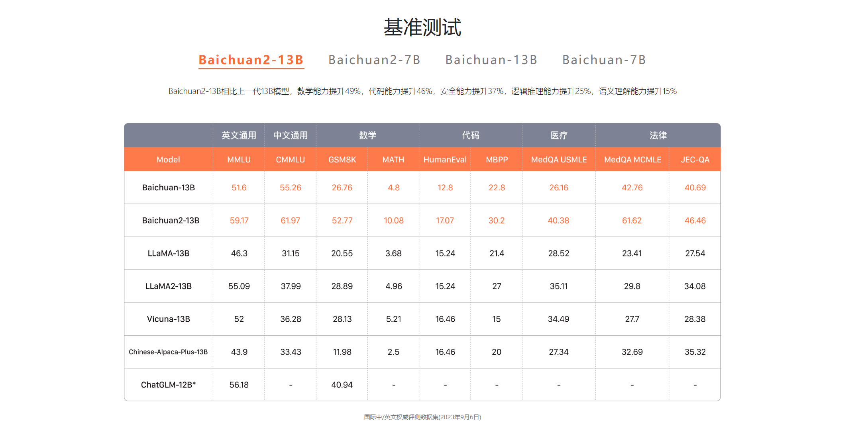Select Baichuan2-13B GSM8K value 52.77
This screenshot has height=430, width=868.
pos(342,221)
